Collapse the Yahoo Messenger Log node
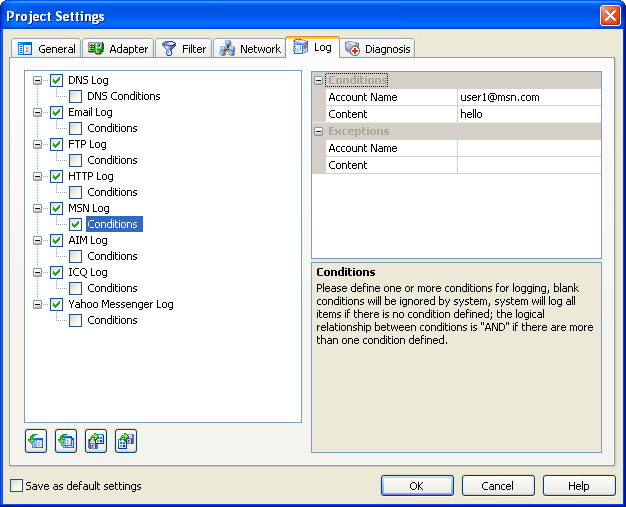 38,304
